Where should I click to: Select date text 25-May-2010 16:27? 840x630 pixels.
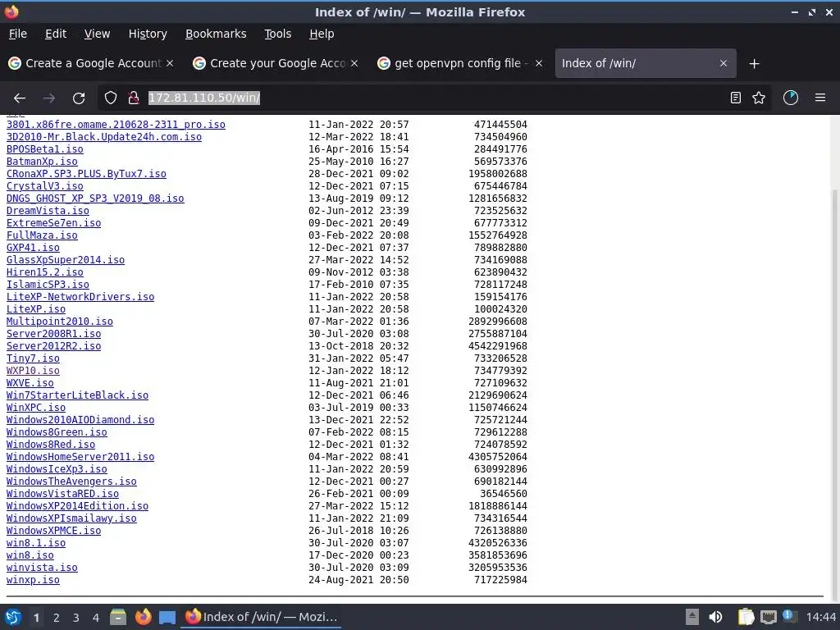tap(358, 162)
